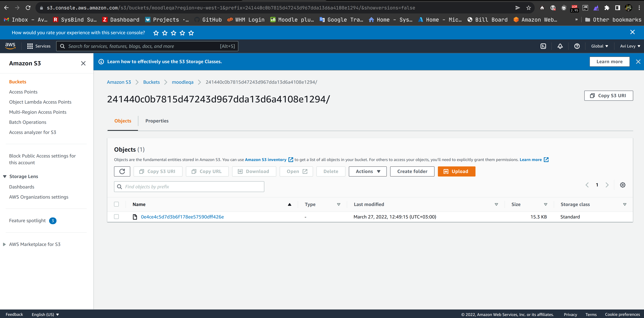Select the 0e4ce4c5d7d3b6f178ee57590dff426e object checkbox
The image size is (644, 318).
[116, 217]
